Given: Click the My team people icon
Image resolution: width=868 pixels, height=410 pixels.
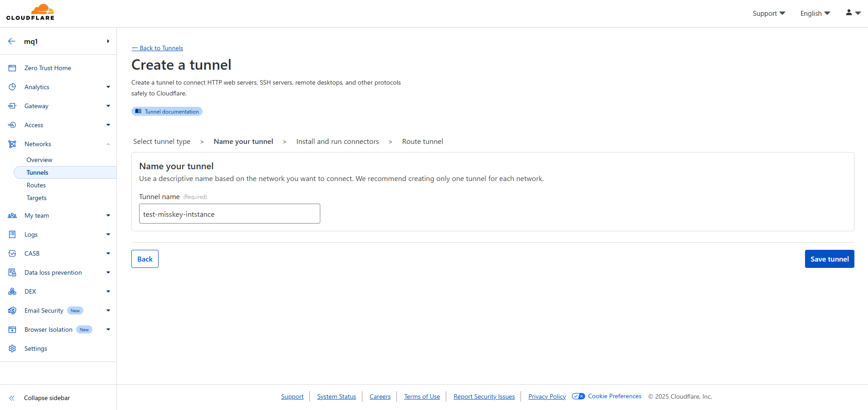Looking at the screenshot, I should [12, 215].
